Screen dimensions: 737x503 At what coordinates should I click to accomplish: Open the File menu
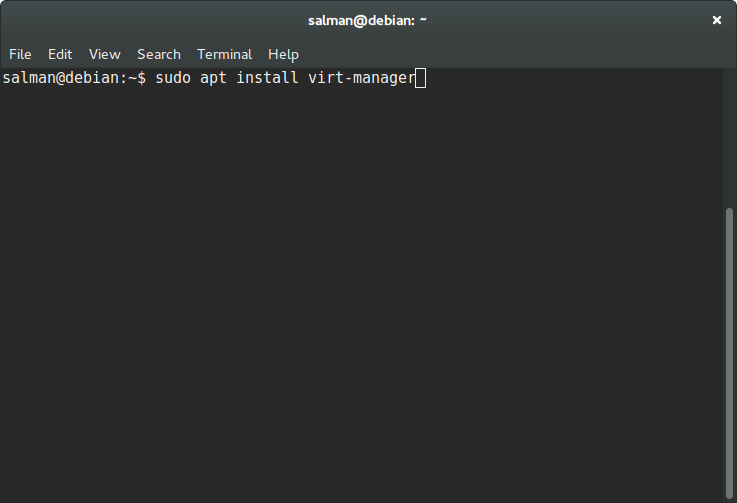[20, 55]
